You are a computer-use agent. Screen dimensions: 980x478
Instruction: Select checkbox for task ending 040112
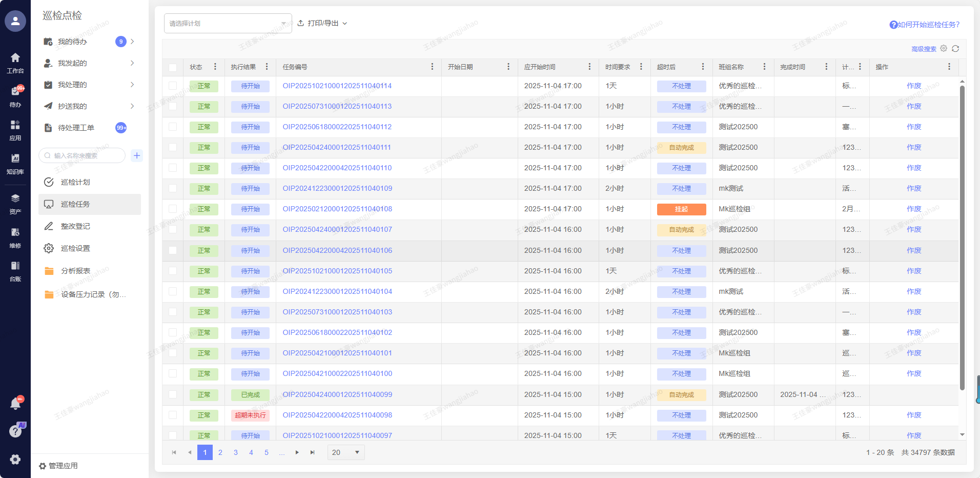tap(173, 127)
